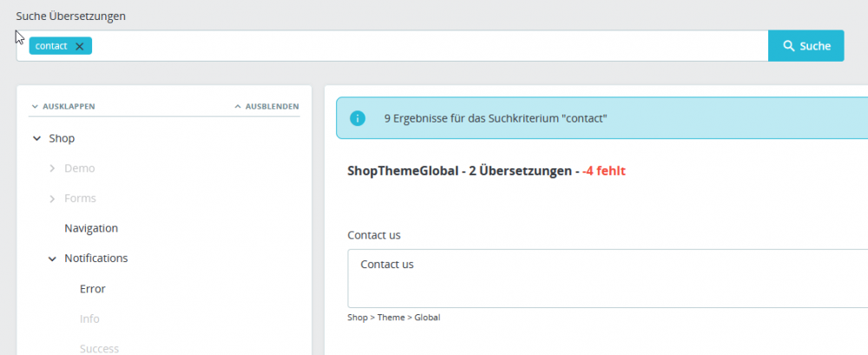Expand the Demo tree node chevron

pos(52,168)
